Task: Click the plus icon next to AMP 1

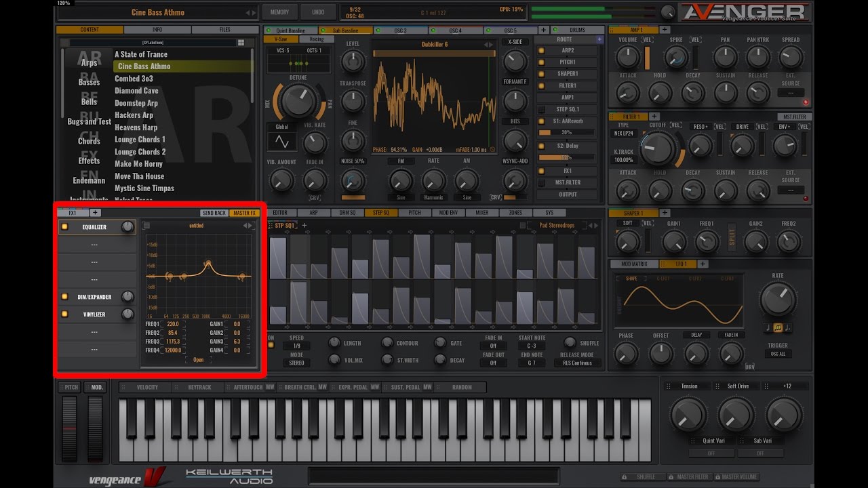Action: click(x=665, y=30)
